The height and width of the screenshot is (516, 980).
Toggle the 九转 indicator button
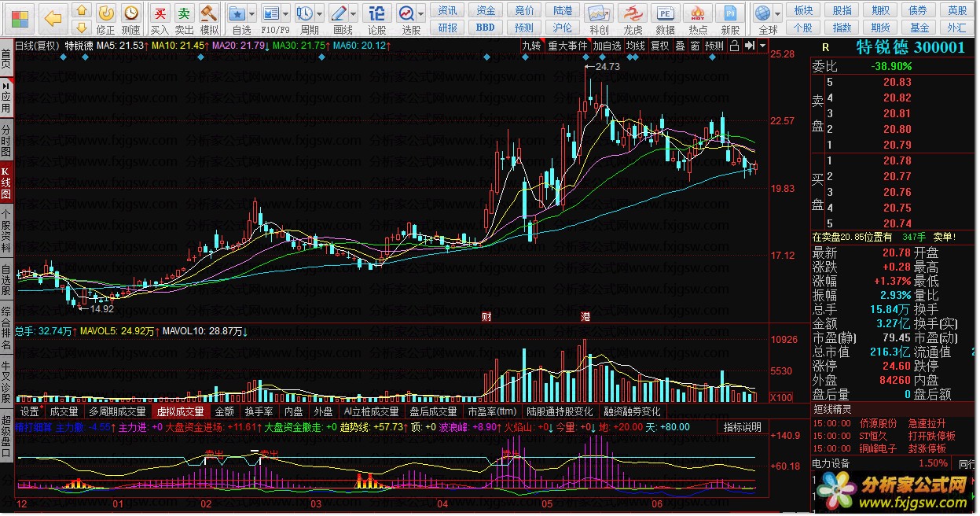pos(532,46)
